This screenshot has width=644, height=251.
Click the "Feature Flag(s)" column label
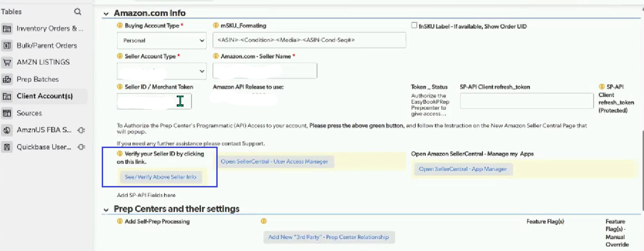[x=545, y=222]
